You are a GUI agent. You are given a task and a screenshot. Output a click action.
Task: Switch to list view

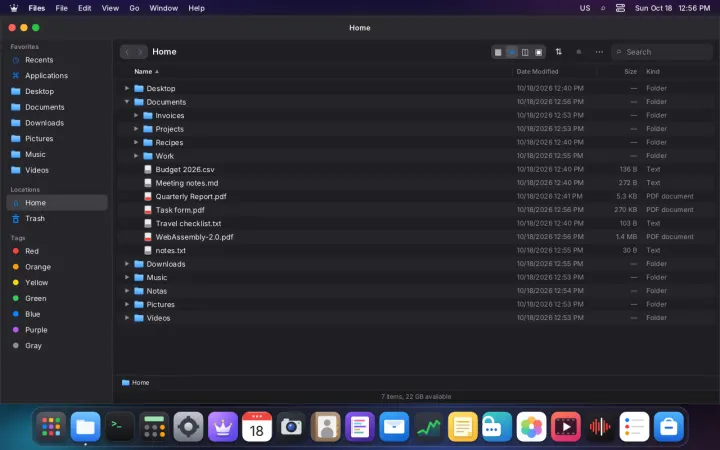pos(512,52)
